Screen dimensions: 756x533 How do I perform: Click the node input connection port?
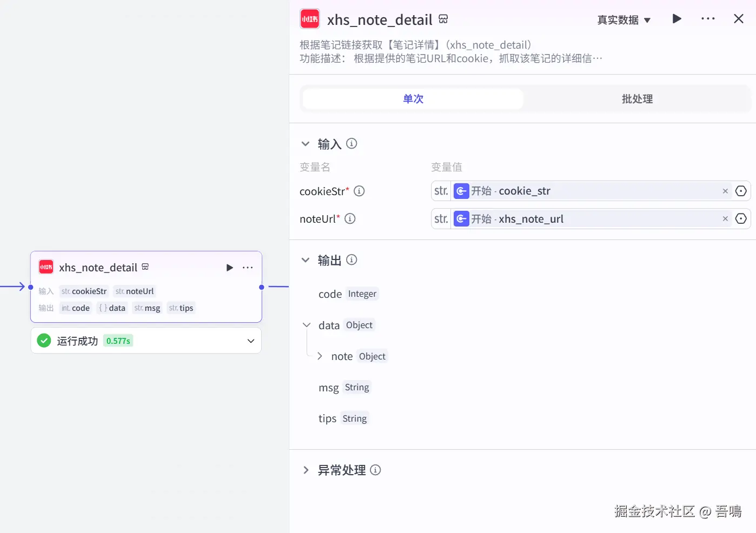click(x=31, y=287)
